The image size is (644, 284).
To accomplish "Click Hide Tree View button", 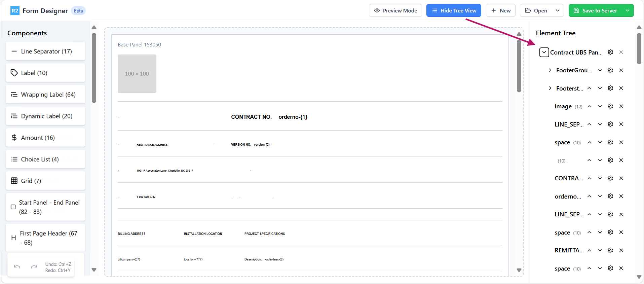I will click(x=454, y=10).
